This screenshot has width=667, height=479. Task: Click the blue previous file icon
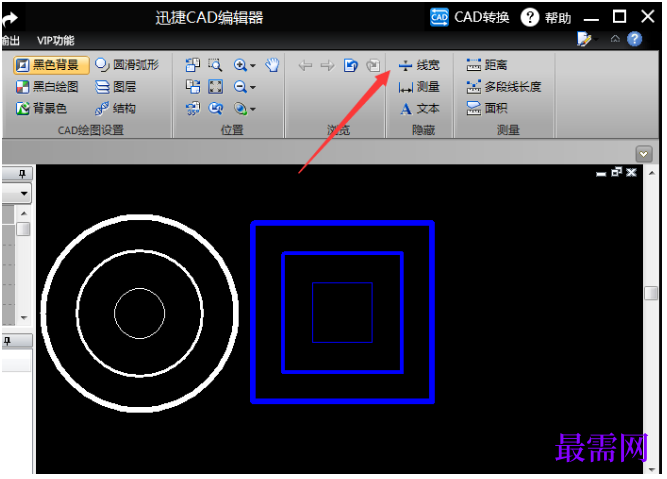pyautogui.click(x=351, y=66)
